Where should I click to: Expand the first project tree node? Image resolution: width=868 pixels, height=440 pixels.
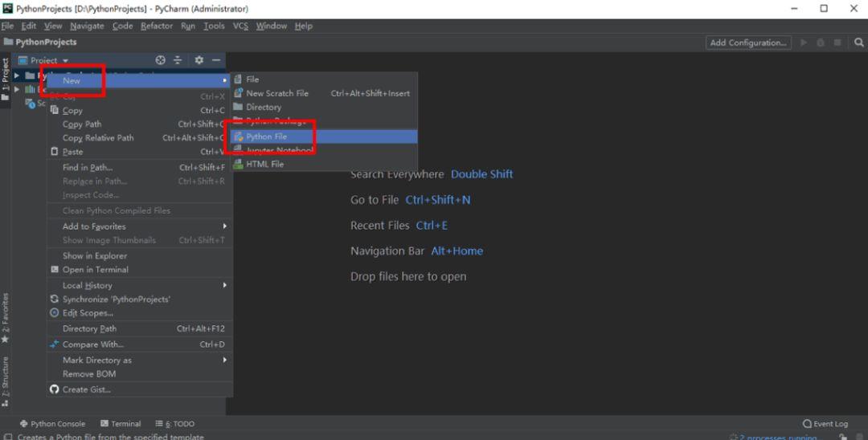tap(17, 75)
